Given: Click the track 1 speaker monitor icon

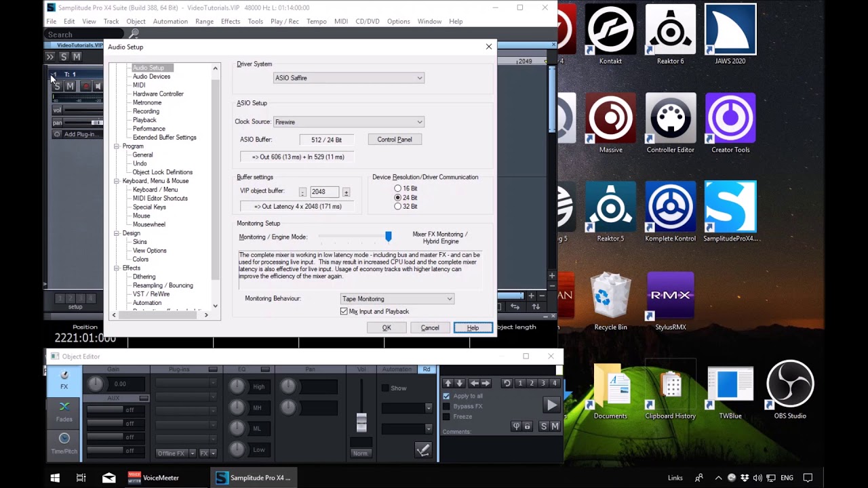Looking at the screenshot, I should [x=98, y=86].
